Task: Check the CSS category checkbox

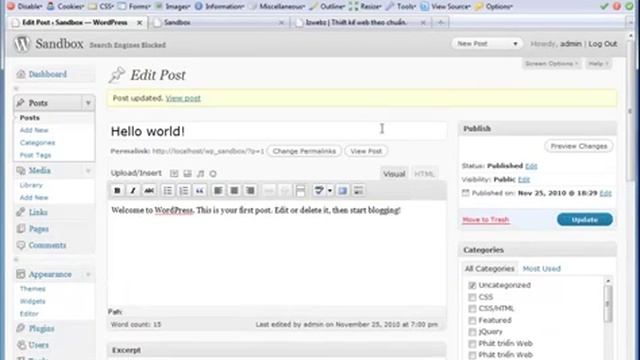Action: [x=472, y=297]
